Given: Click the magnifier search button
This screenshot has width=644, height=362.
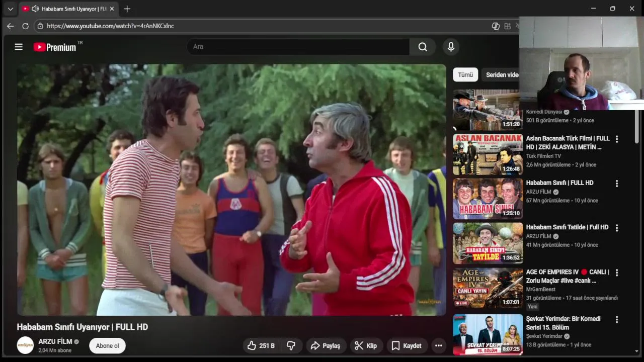Looking at the screenshot, I should click(x=423, y=47).
